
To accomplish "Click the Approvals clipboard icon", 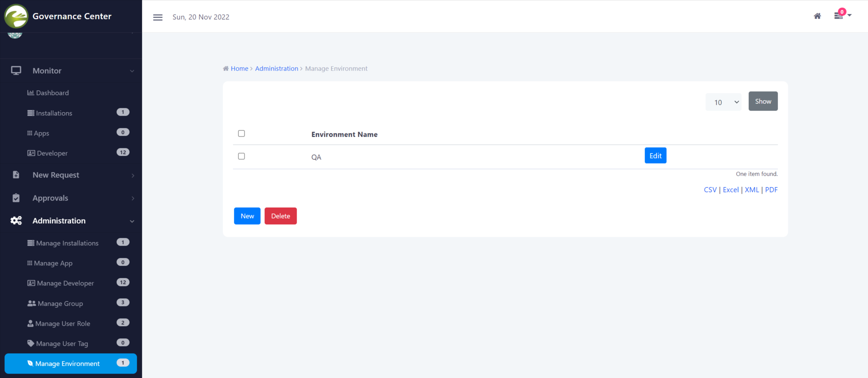I will [x=16, y=198].
